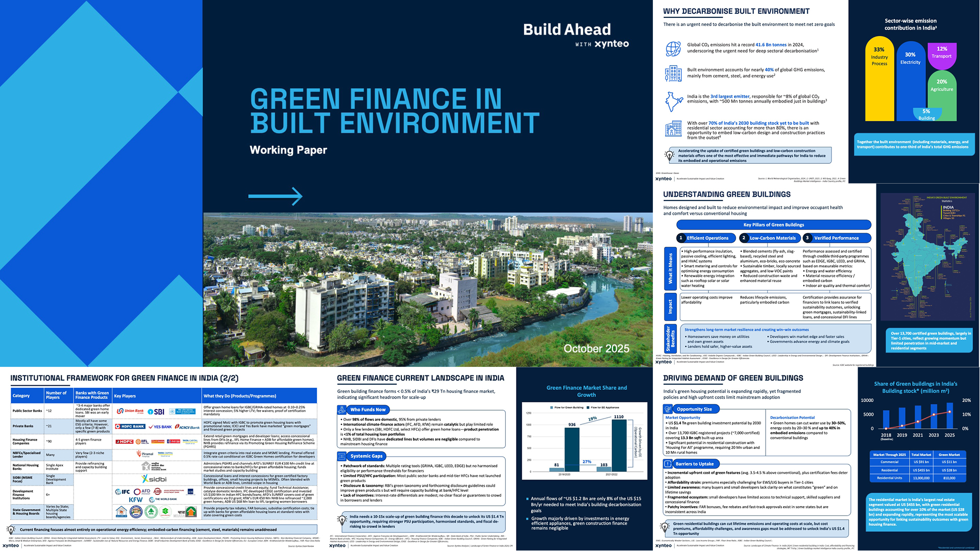Click the aerial city photo on cover
This screenshot has height=551, width=980.
(427, 289)
